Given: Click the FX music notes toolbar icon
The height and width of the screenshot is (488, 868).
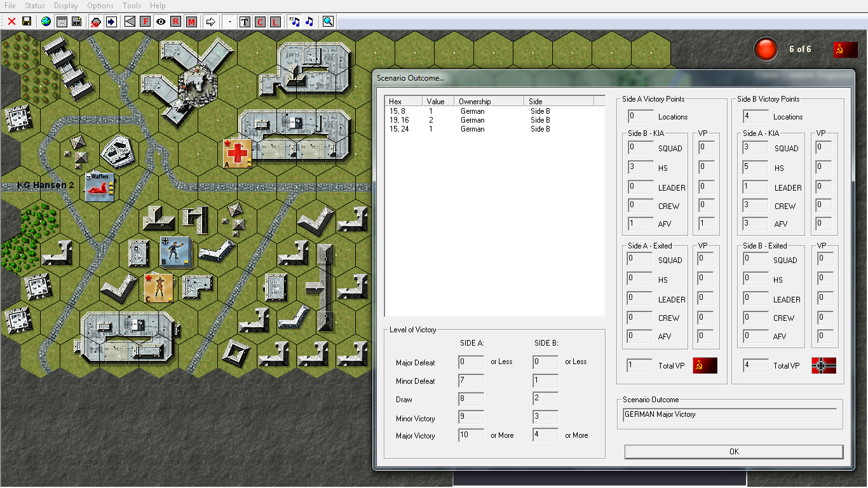Looking at the screenshot, I should point(294,22).
